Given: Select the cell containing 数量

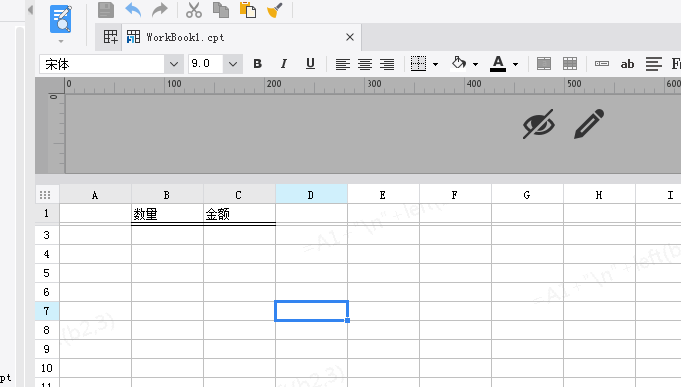Looking at the screenshot, I should click(x=167, y=214).
